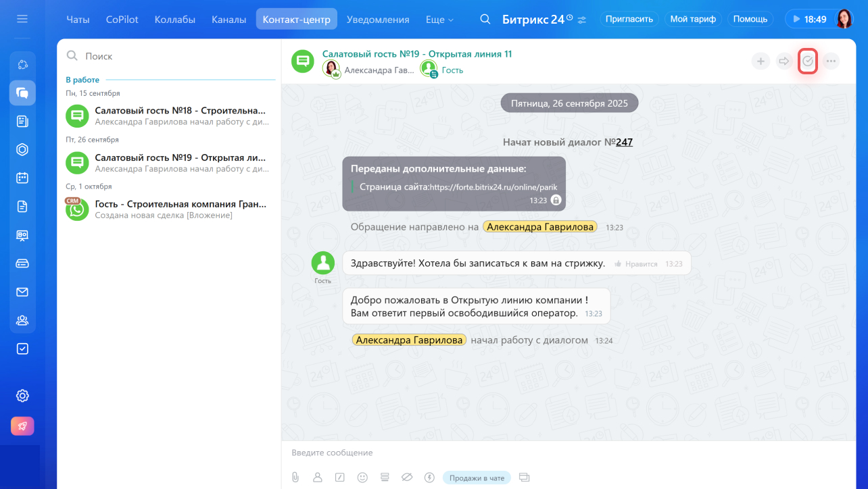Expand the "Еще" dropdown menu
The width and height of the screenshot is (868, 489).
click(439, 20)
